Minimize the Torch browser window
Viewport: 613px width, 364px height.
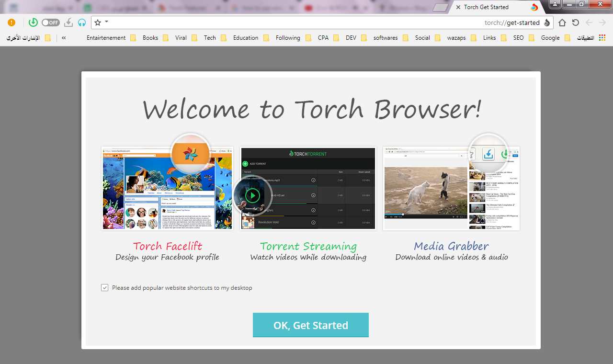click(568, 4)
